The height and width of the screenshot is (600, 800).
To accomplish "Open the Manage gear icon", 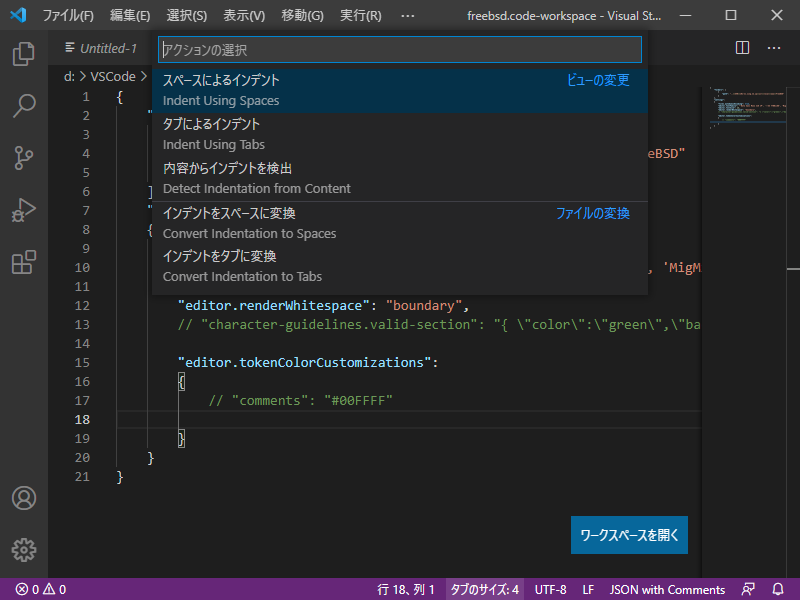I will click(x=24, y=549).
